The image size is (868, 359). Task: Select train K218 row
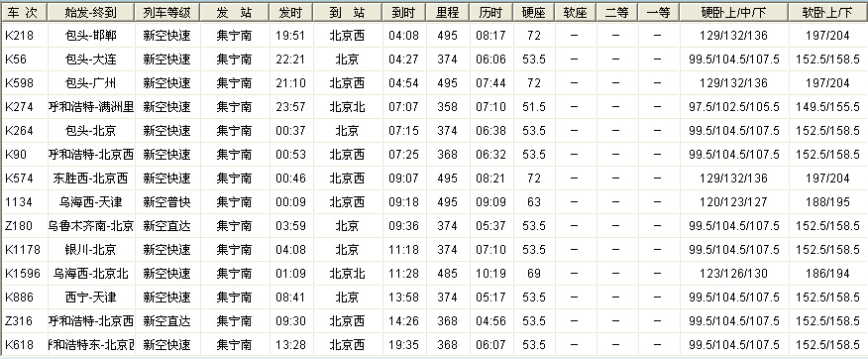click(x=434, y=36)
